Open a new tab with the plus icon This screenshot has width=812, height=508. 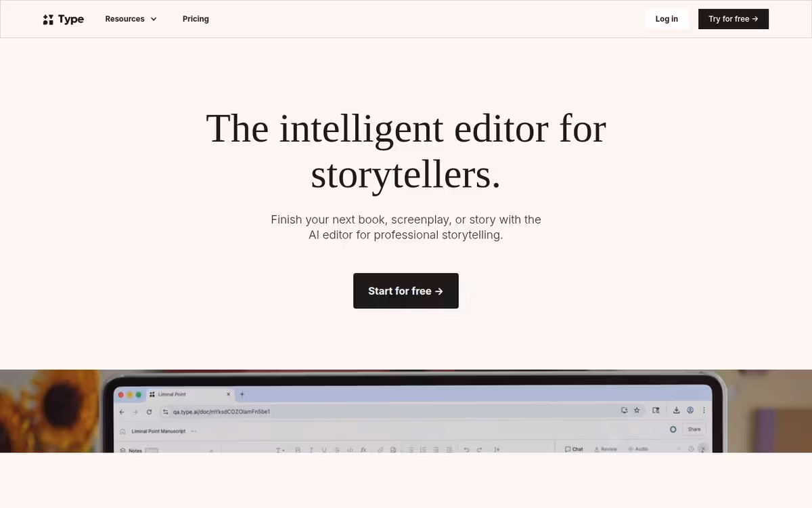click(x=243, y=394)
